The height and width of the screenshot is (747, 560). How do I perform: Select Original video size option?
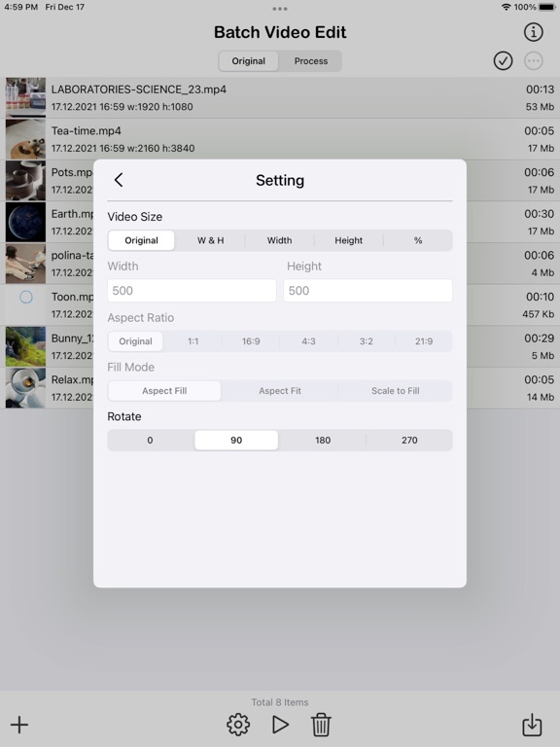141,240
